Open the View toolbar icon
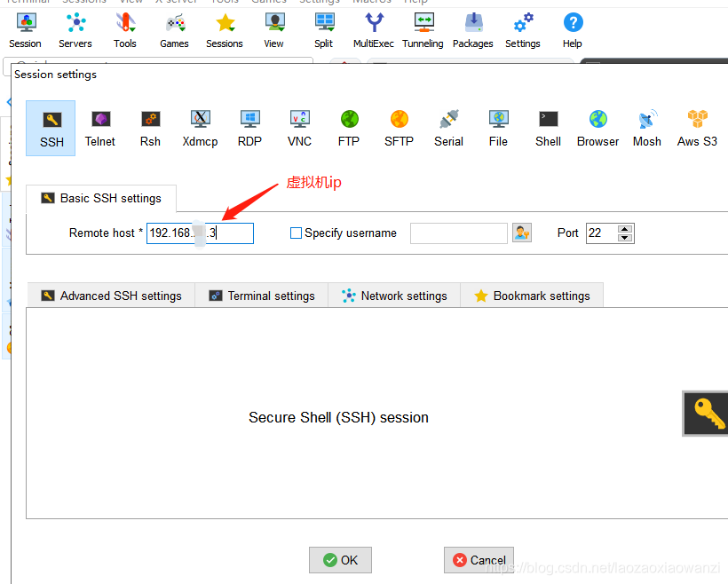This screenshot has width=728, height=584. coord(274,31)
